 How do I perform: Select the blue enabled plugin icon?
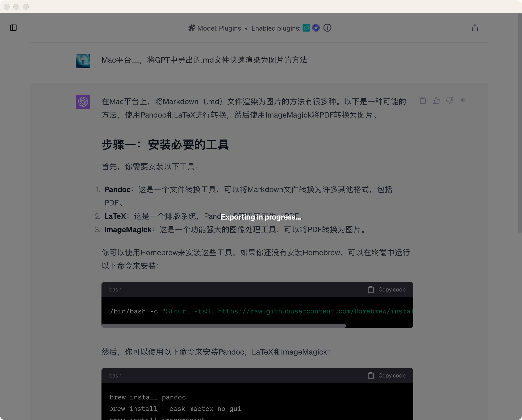[x=316, y=28]
